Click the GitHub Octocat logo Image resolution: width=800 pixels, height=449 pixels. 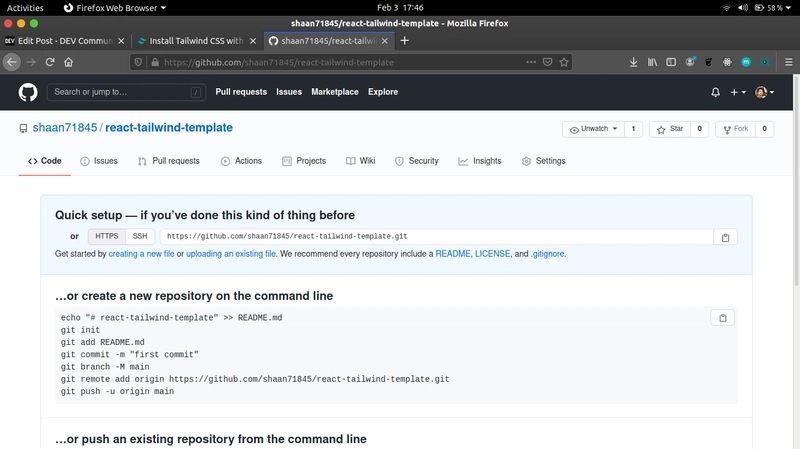click(x=28, y=92)
